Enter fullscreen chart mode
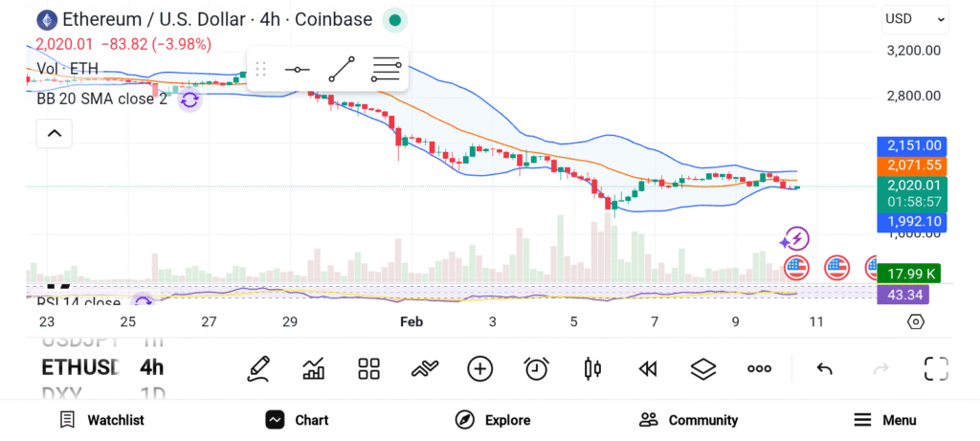980x441 pixels. tap(936, 368)
